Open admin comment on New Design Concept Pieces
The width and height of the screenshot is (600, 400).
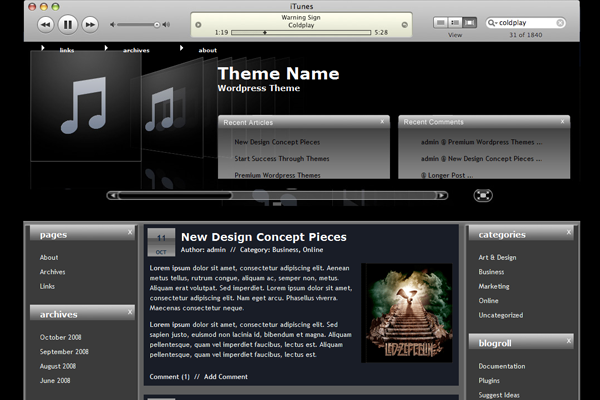[481, 158]
